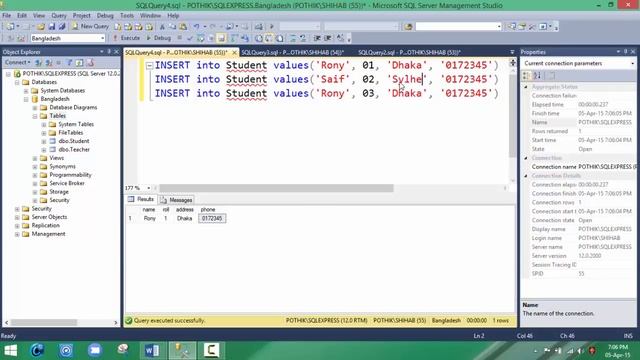Click the Categorized view icon in Properties
This screenshot has height=360, width=640.
527,76
